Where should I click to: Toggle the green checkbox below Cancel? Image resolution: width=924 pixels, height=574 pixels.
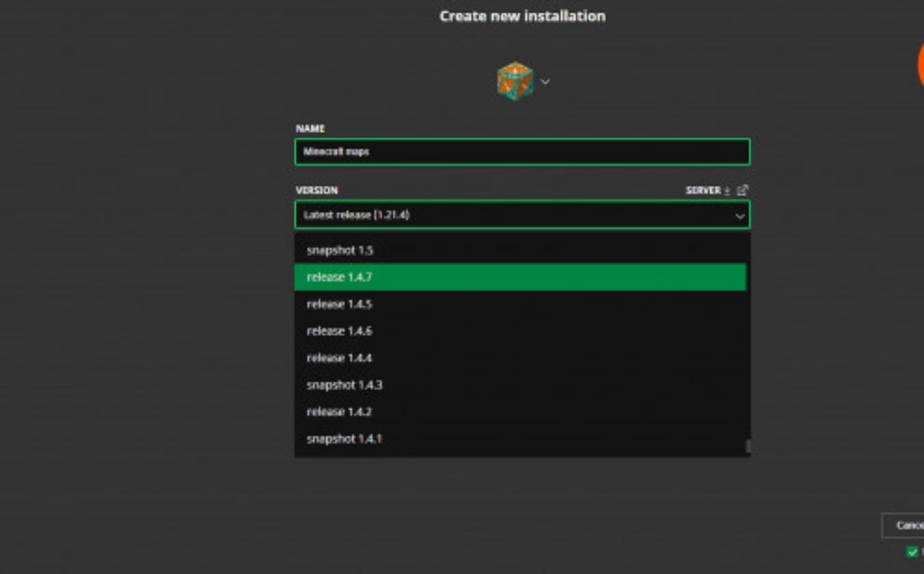point(912,552)
